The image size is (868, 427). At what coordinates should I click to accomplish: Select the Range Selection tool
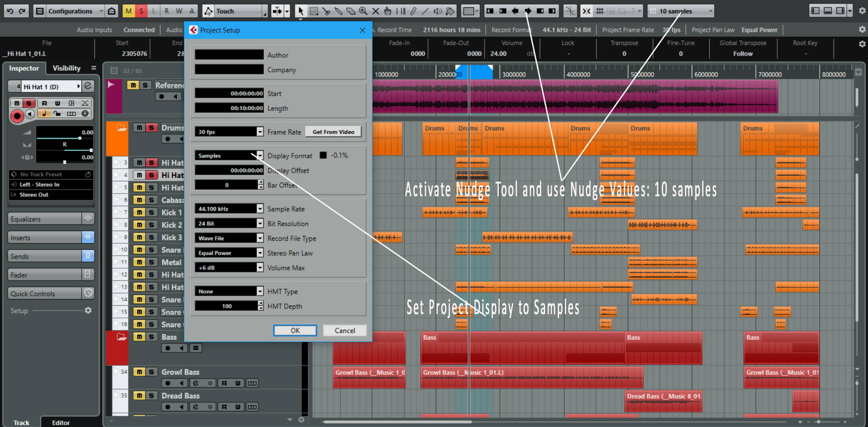point(313,11)
